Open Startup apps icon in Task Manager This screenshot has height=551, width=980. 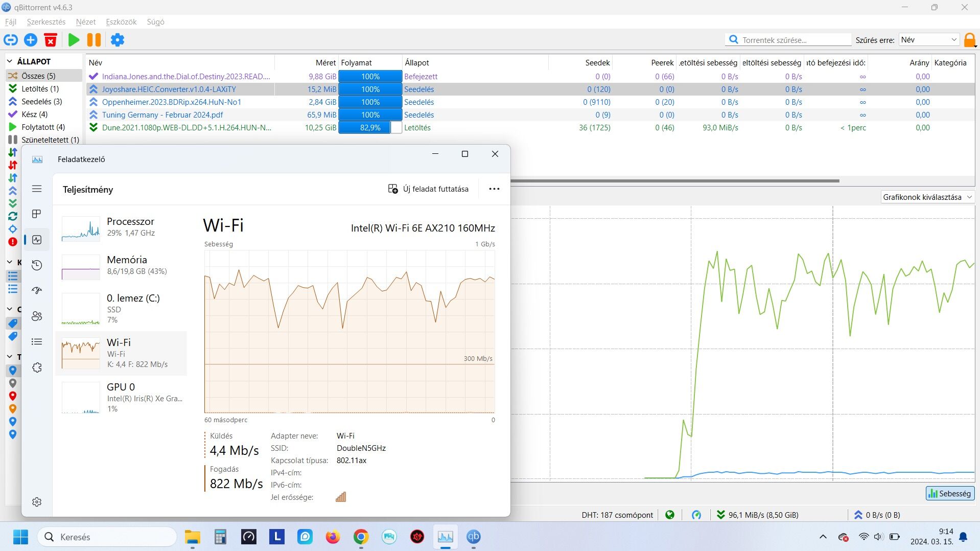[x=37, y=290]
